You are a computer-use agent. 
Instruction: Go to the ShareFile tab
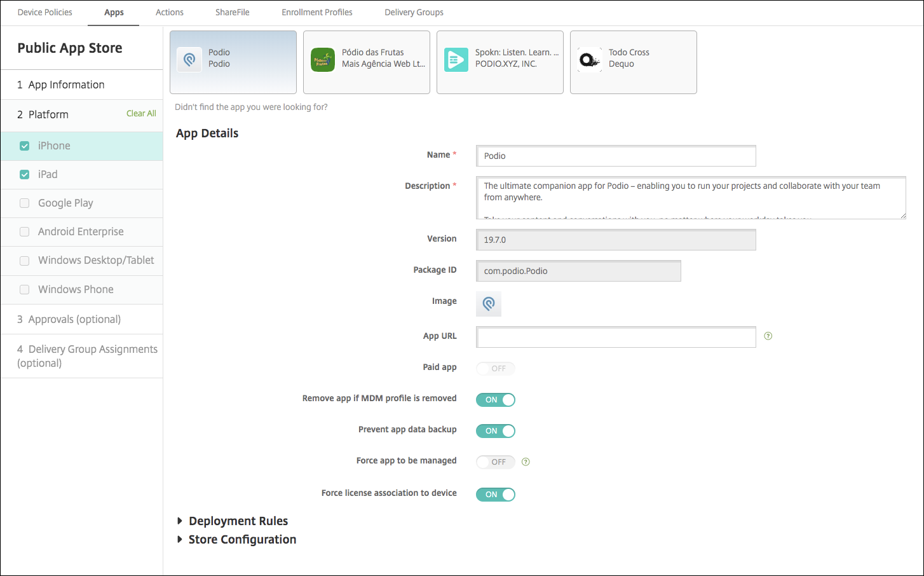click(x=233, y=12)
